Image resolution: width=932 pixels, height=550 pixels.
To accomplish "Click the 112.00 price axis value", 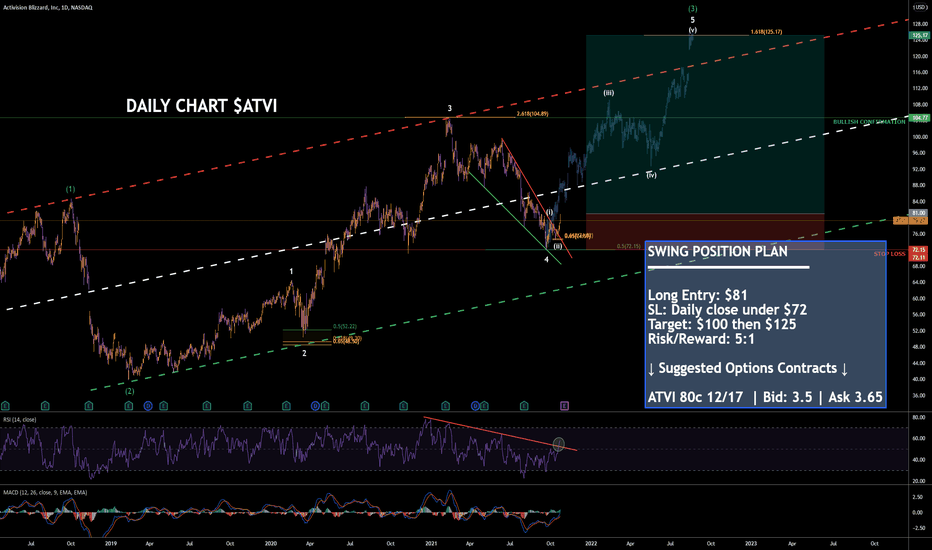I will coord(920,88).
